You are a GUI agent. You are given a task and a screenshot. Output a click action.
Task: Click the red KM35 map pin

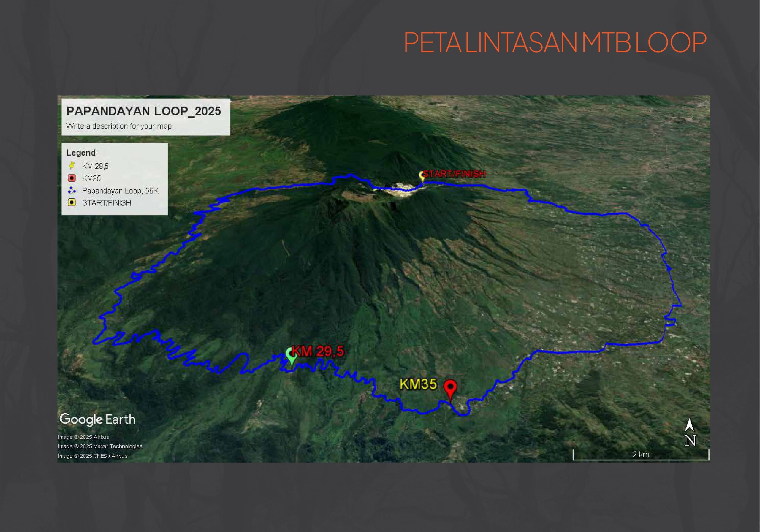click(450, 388)
